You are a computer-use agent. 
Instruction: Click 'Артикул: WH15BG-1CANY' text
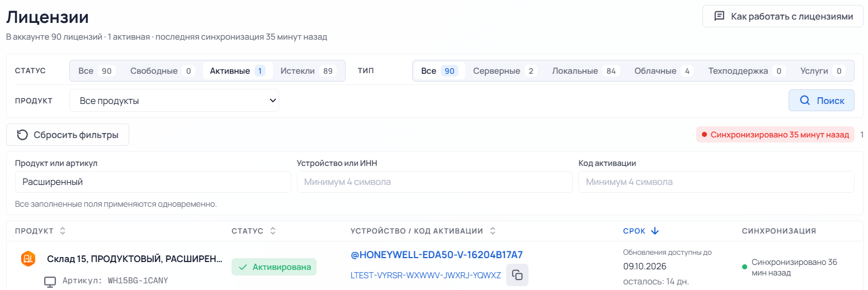tap(115, 281)
